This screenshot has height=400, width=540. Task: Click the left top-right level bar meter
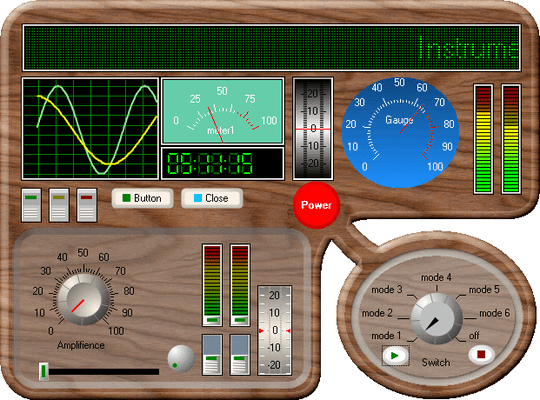click(483, 139)
